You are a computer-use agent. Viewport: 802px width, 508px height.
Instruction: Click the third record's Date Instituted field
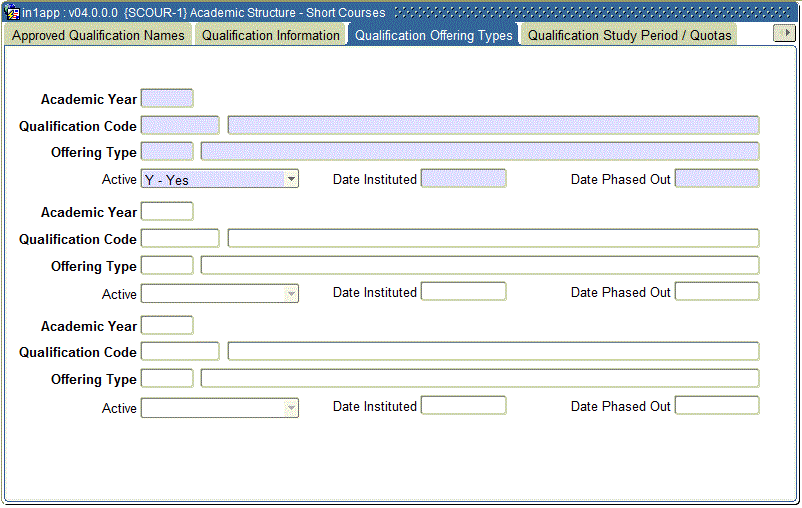click(463, 406)
